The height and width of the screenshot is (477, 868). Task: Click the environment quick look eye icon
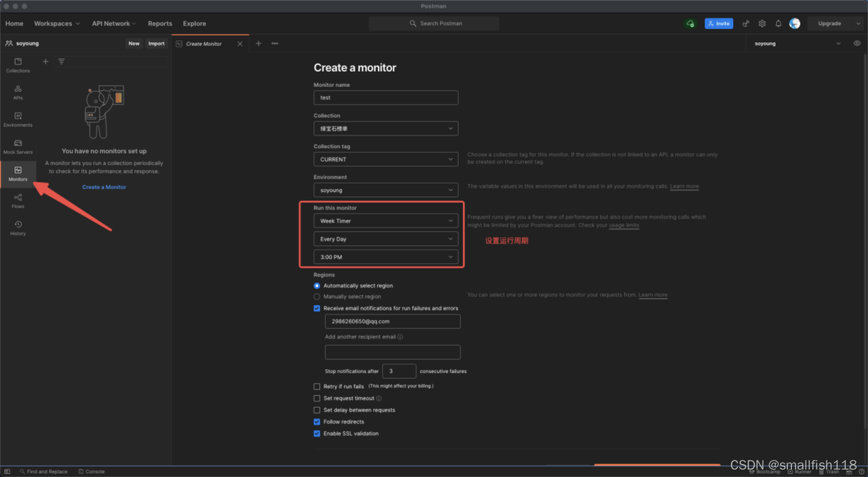tap(857, 43)
